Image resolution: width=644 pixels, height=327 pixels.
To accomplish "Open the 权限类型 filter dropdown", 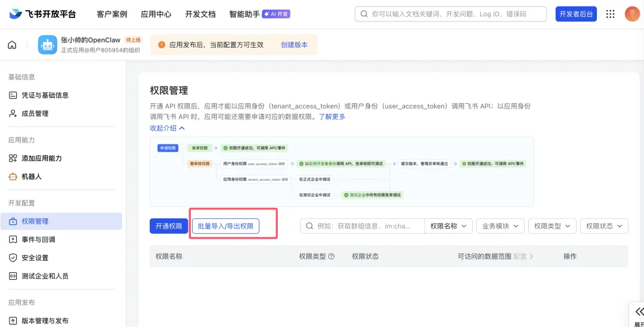I will pyautogui.click(x=552, y=226).
